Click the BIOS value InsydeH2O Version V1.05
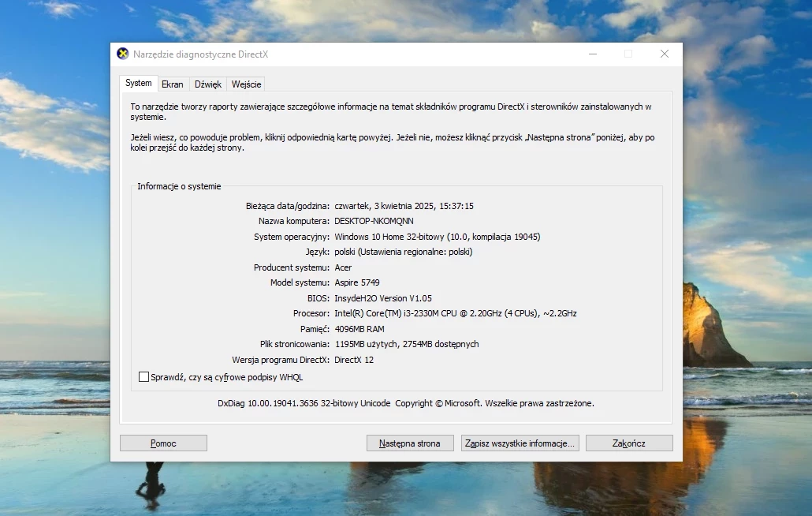The image size is (812, 516). 383,298
